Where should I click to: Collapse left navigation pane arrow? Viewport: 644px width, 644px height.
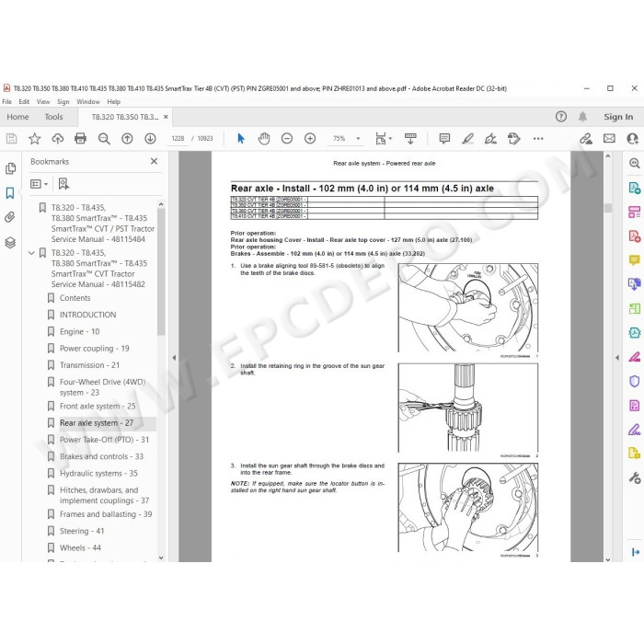174,358
